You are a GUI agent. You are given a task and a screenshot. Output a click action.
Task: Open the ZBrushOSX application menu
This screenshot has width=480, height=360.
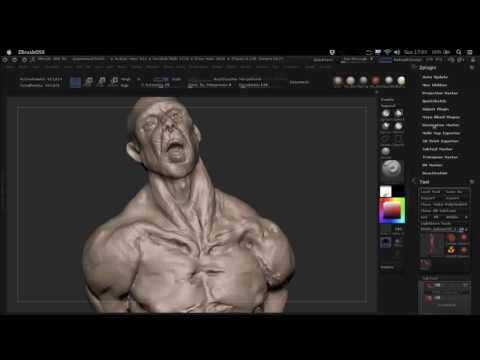pyautogui.click(x=31, y=52)
